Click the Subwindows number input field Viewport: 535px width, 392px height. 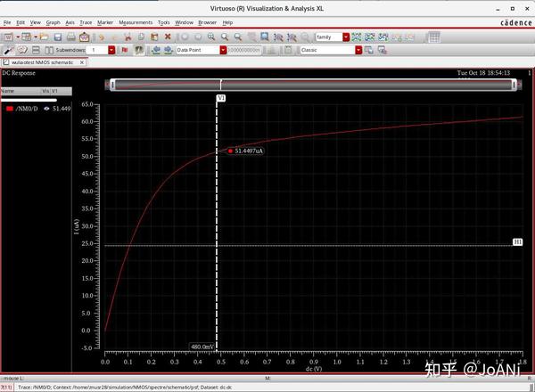click(97, 50)
